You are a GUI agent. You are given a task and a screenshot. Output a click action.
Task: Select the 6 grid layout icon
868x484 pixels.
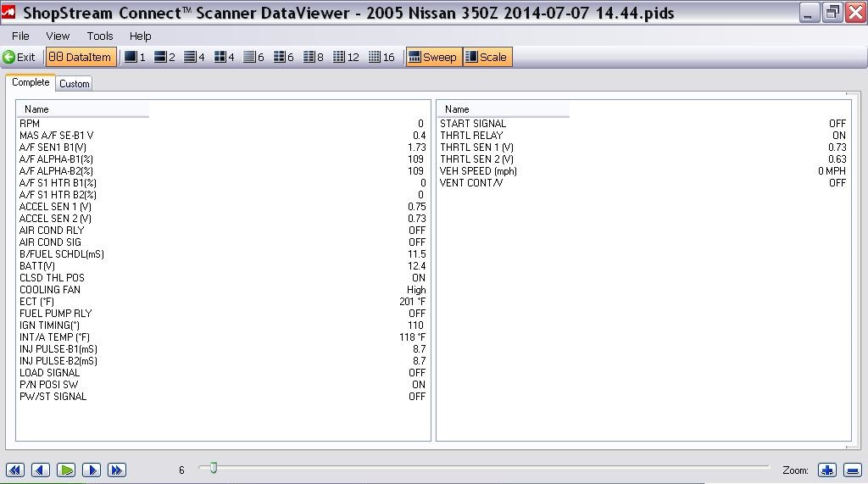283,57
